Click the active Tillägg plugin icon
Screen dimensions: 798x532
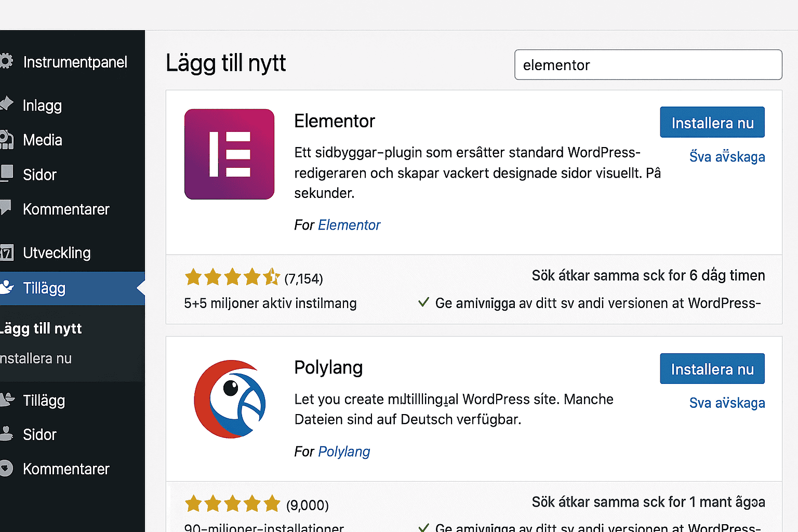(6, 287)
